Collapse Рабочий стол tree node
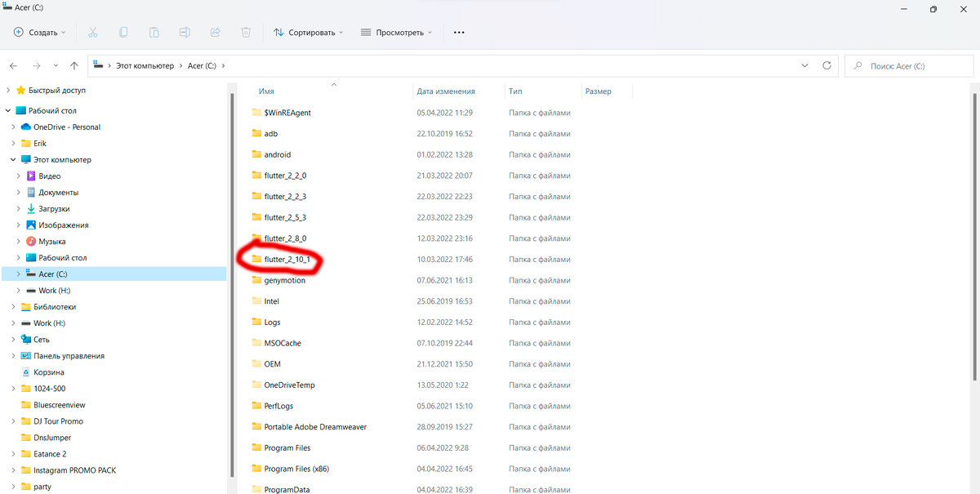Viewport: 980px width, 494px height. (x=8, y=110)
